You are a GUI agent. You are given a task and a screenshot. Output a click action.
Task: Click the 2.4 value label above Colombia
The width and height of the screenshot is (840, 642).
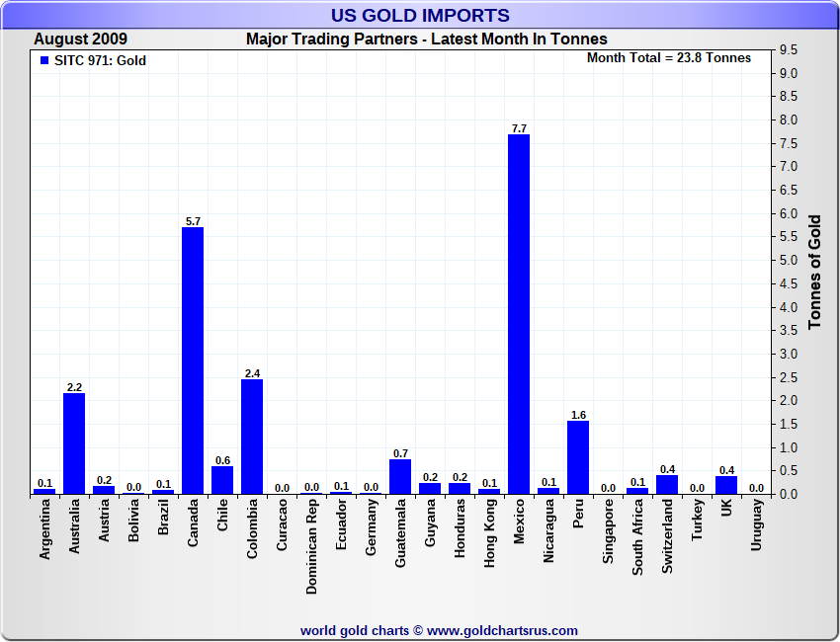tap(252, 373)
